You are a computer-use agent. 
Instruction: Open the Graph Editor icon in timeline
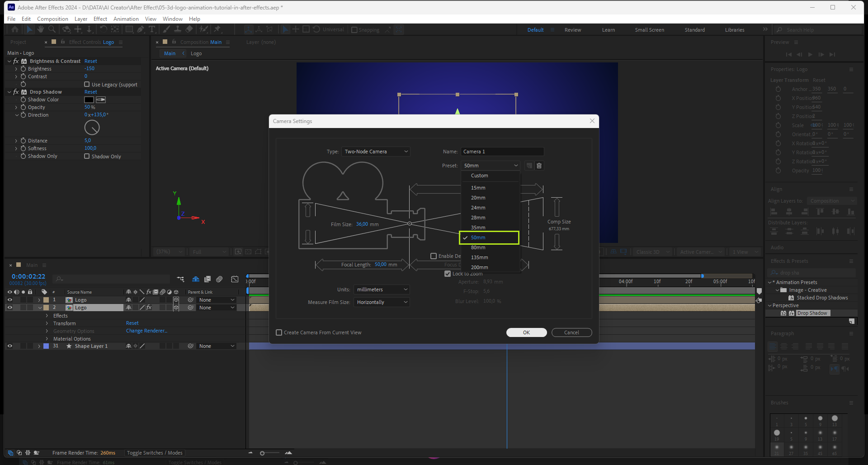235,279
